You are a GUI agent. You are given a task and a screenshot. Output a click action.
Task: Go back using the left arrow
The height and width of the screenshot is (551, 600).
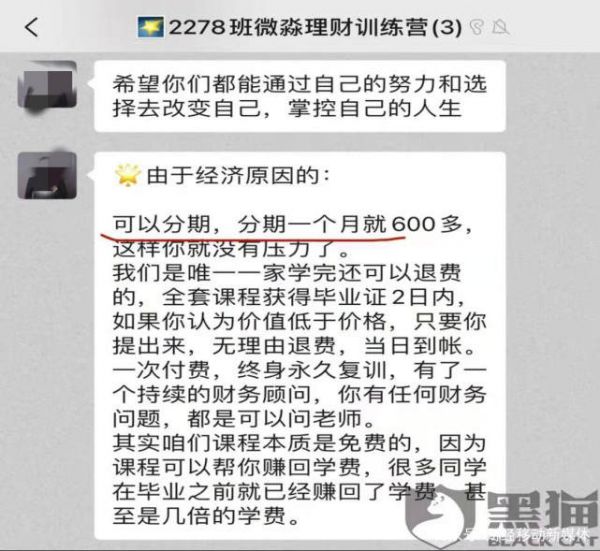coord(32,28)
